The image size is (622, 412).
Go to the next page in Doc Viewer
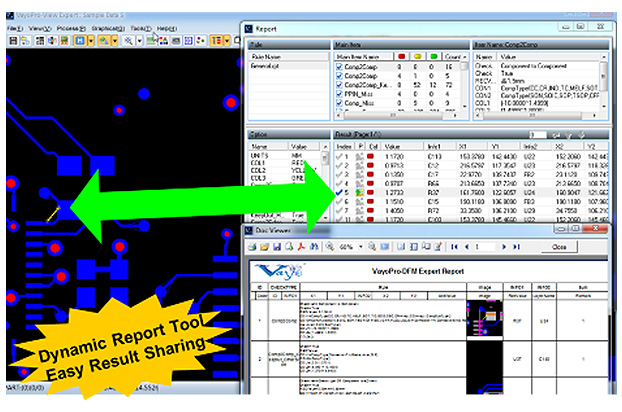[511, 245]
